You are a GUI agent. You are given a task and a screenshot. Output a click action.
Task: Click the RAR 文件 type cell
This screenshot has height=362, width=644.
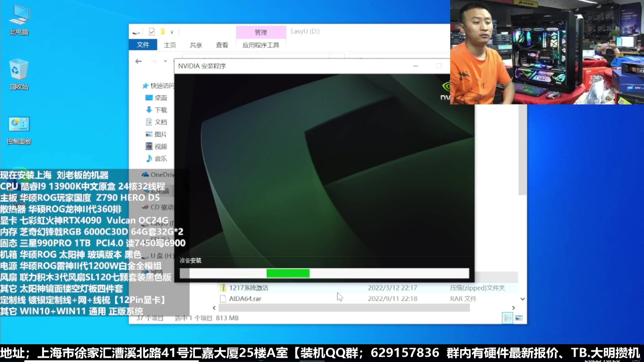[x=463, y=299]
